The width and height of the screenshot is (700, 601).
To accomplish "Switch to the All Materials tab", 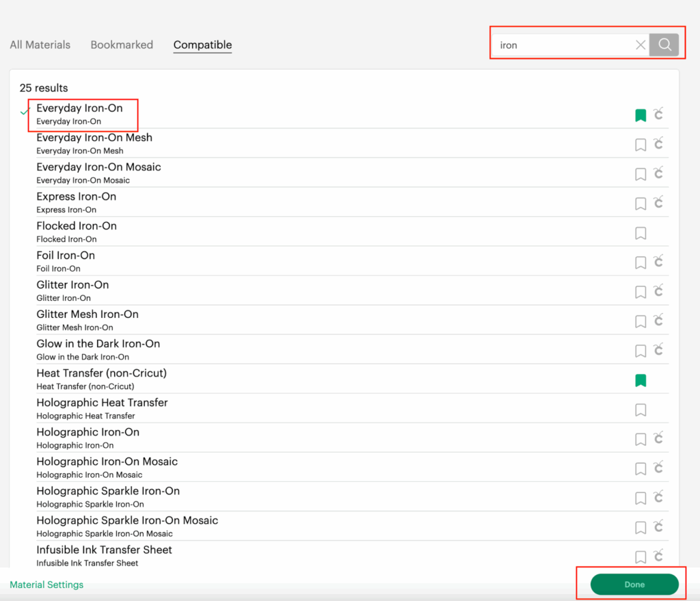I will tap(40, 45).
